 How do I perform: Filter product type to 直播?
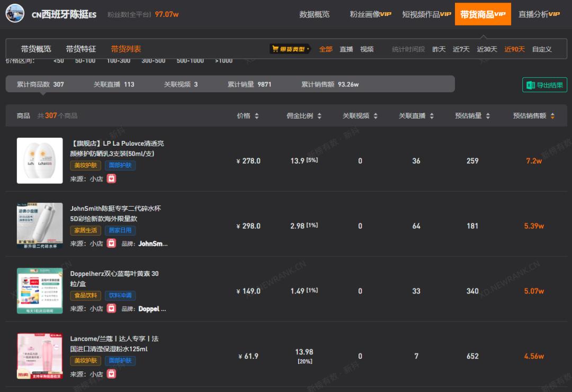[x=346, y=49]
